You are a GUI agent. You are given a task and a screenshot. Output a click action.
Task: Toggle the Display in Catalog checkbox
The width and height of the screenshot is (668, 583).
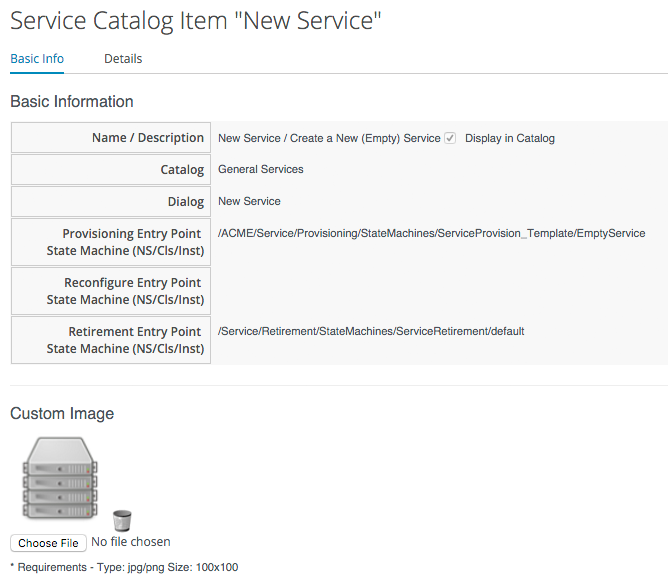450,138
